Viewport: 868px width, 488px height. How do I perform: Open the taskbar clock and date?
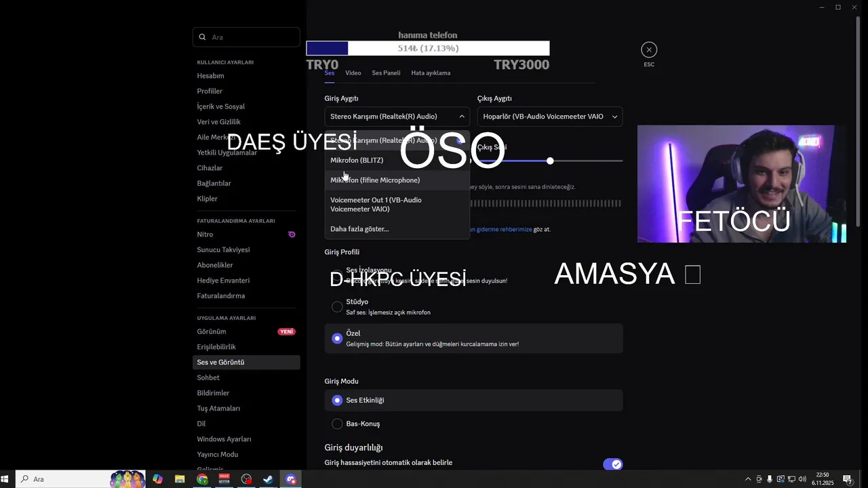click(823, 479)
